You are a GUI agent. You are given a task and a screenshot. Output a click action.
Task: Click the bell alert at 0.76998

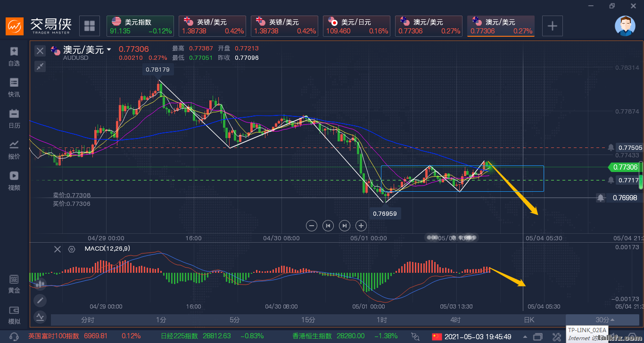[x=601, y=198]
